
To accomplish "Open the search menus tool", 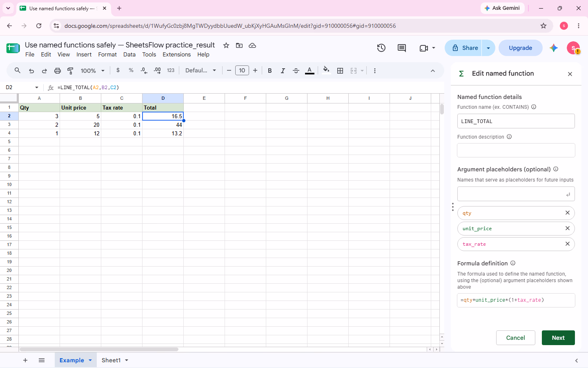I will click(17, 70).
